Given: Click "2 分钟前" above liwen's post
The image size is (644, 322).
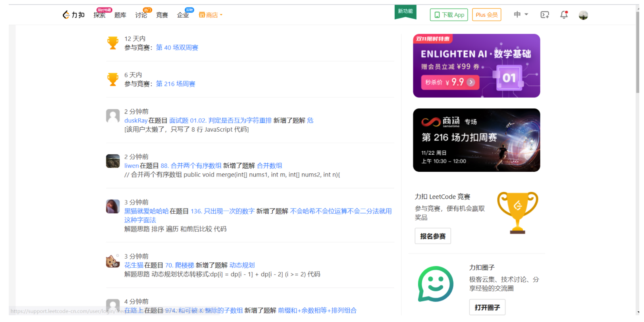Looking at the screenshot, I should pyautogui.click(x=137, y=157).
